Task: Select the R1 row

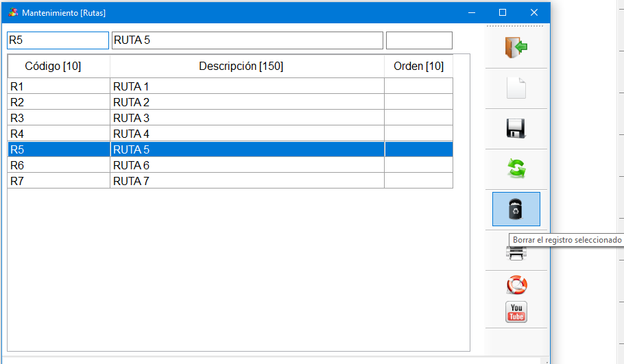Action: [x=230, y=86]
